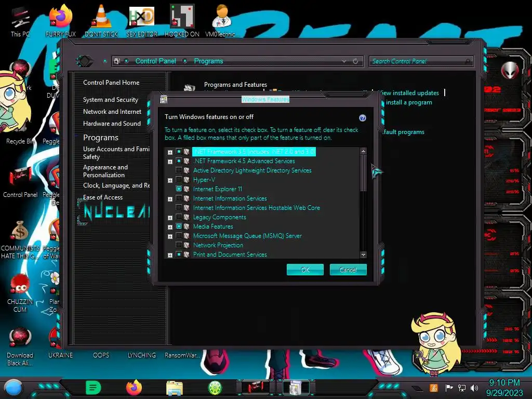Expand .NET Framework 3.5 tree node
This screenshot has width=532, height=399.
tap(170, 152)
